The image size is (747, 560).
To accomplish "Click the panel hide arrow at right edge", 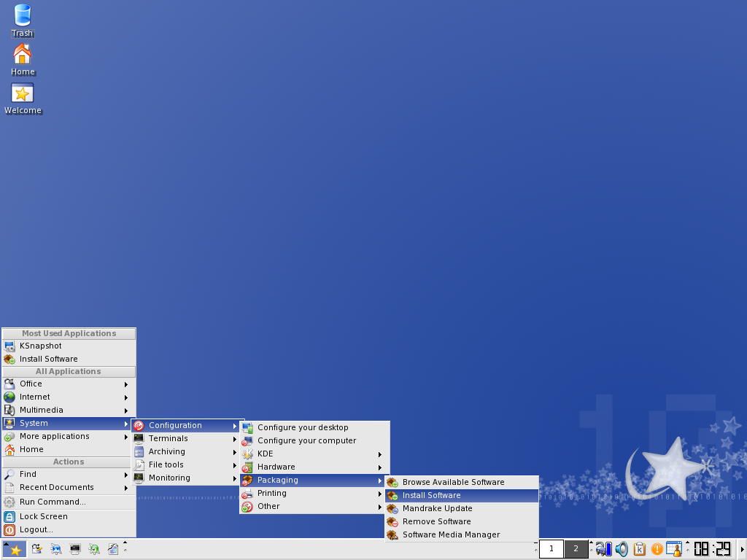I will click(x=742, y=549).
